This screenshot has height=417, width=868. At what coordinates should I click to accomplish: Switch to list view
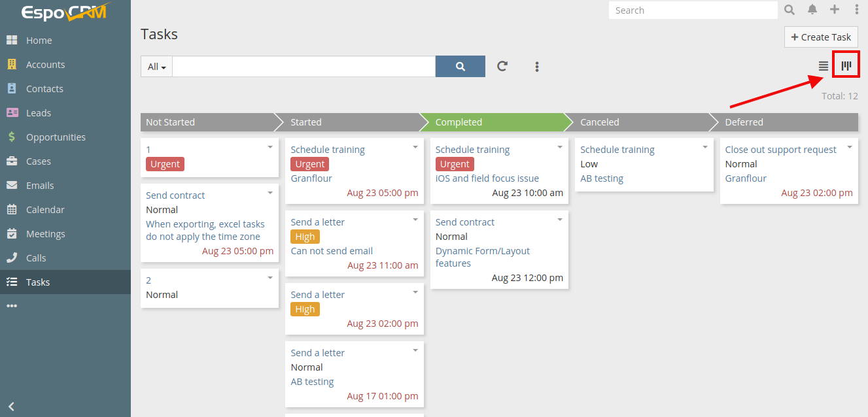pos(824,66)
